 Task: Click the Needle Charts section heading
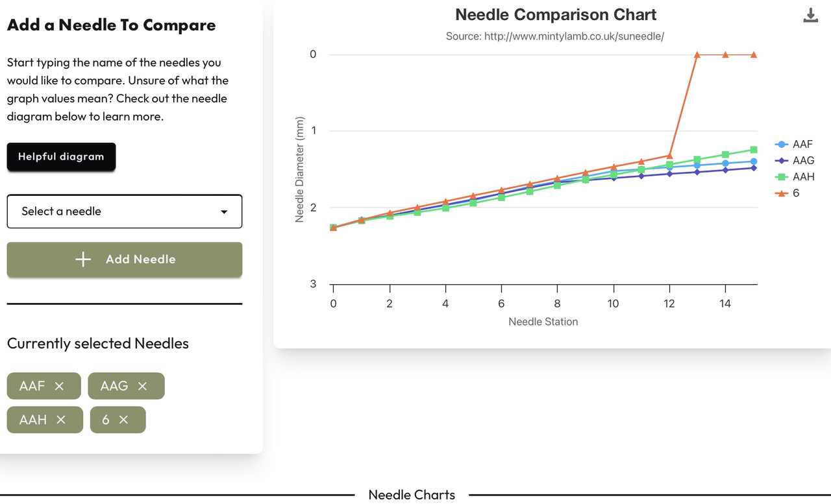[x=412, y=495]
